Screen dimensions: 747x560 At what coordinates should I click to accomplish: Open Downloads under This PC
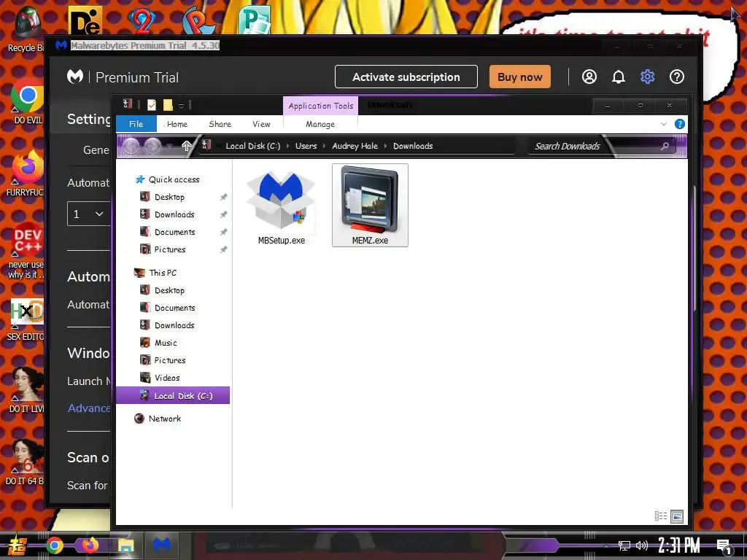click(x=174, y=326)
